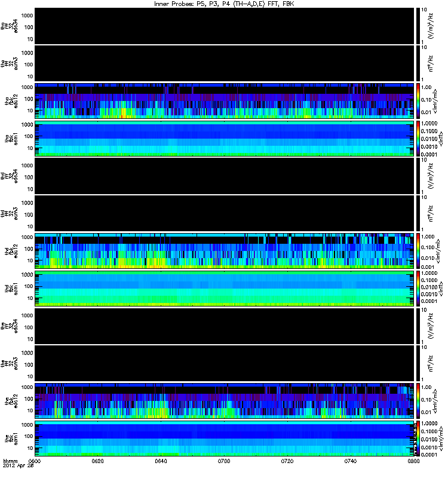The width and height of the screenshot is (448, 478).
Task: Click the blank the fff edc34 panel
Action: [225, 326]
